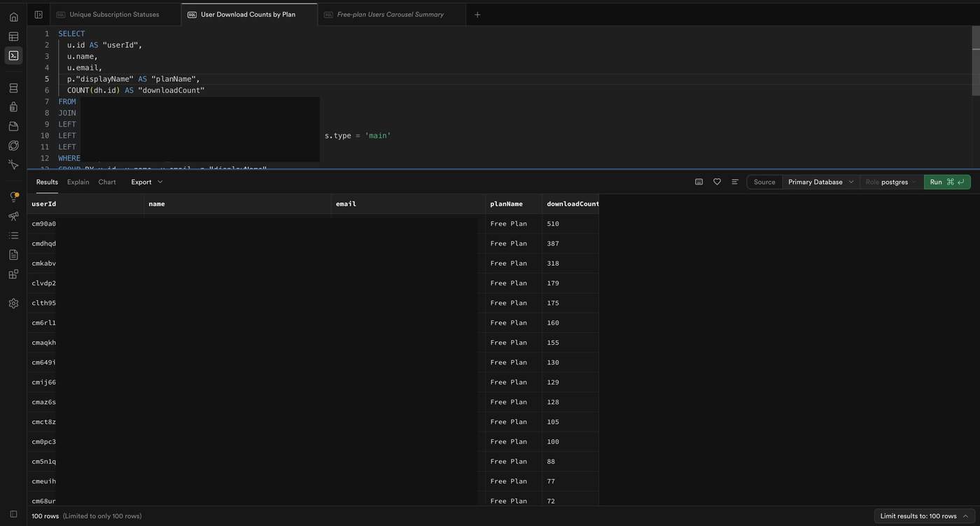Select downloadCount cell 318

[570, 263]
